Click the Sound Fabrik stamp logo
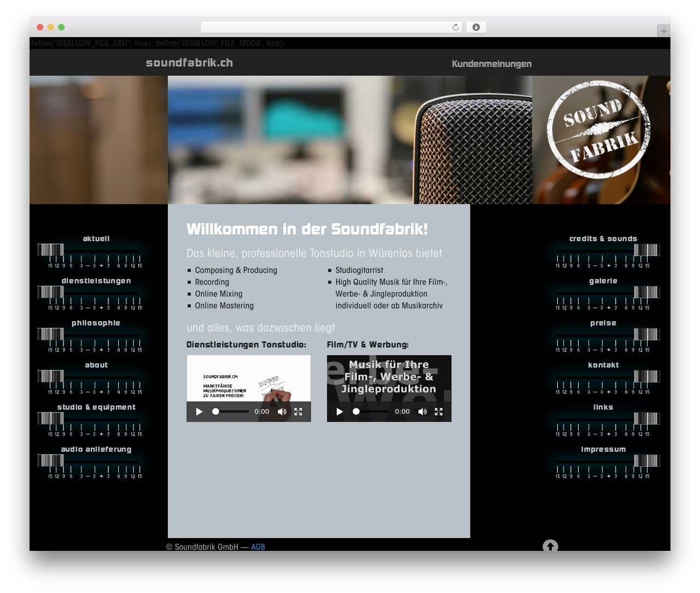 [x=598, y=130]
